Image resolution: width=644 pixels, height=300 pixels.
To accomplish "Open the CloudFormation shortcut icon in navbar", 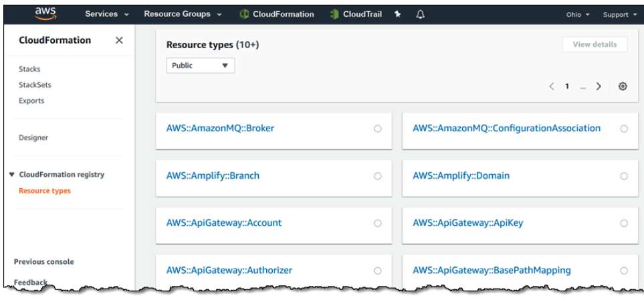I will tap(244, 15).
